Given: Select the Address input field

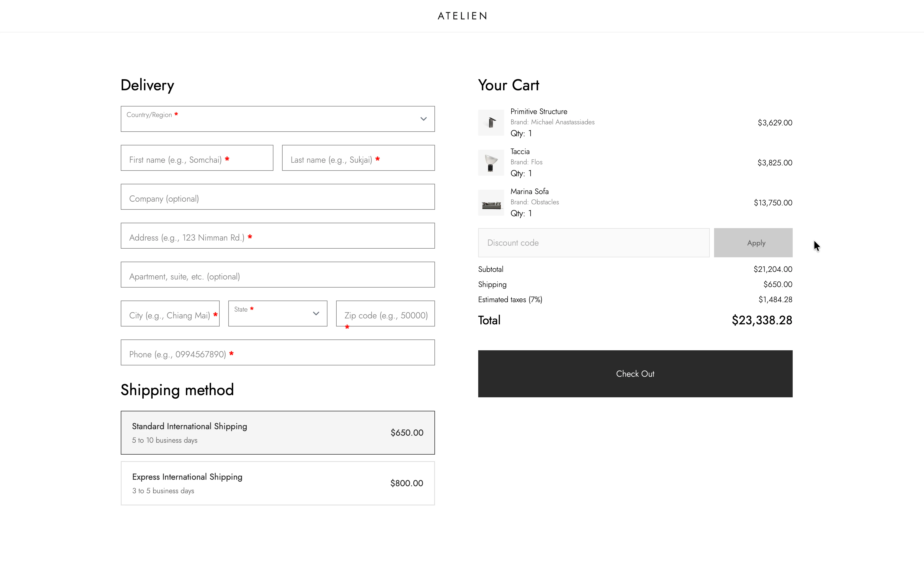Looking at the screenshot, I should [277, 235].
